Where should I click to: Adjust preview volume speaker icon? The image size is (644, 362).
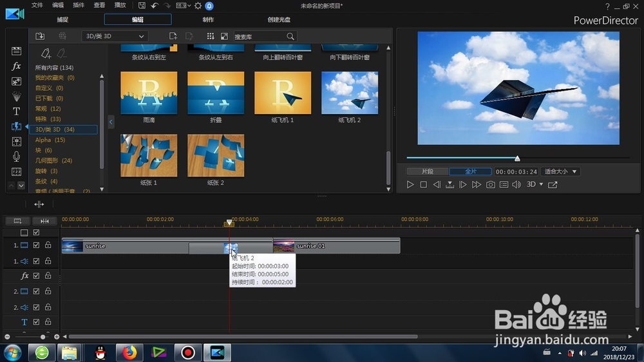[516, 184]
